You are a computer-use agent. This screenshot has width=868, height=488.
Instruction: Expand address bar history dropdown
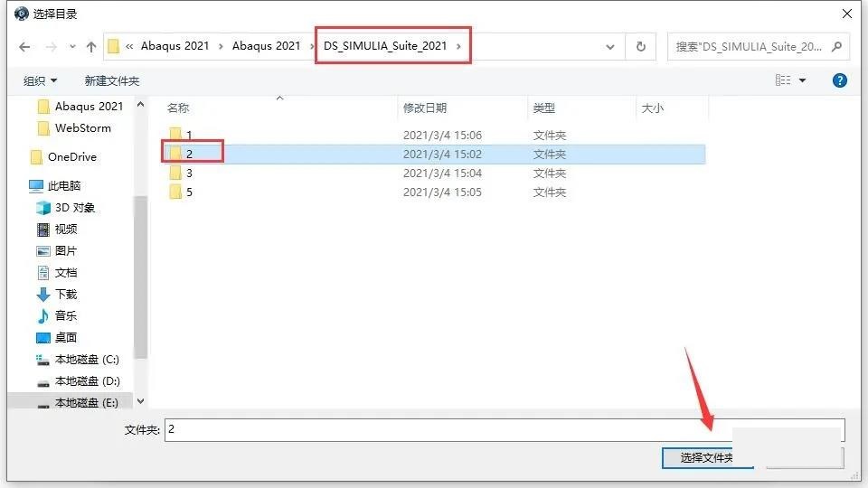click(610, 47)
